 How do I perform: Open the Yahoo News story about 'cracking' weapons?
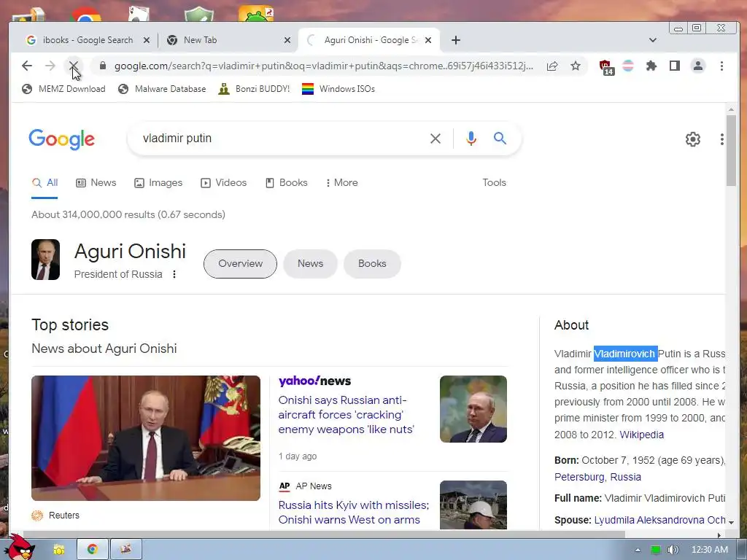tap(347, 415)
